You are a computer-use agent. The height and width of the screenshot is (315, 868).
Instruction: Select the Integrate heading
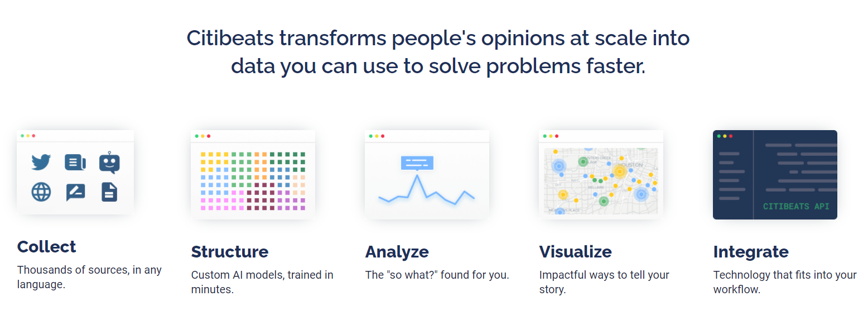pos(751,251)
